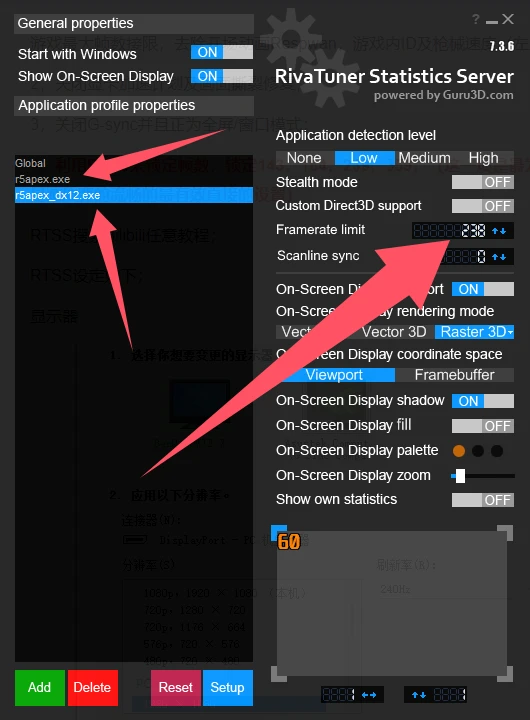Click the help question mark icon

tap(476, 19)
